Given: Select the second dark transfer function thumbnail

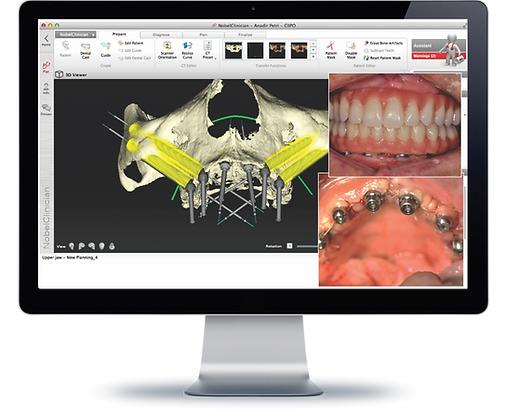Looking at the screenshot, I should click(x=255, y=50).
